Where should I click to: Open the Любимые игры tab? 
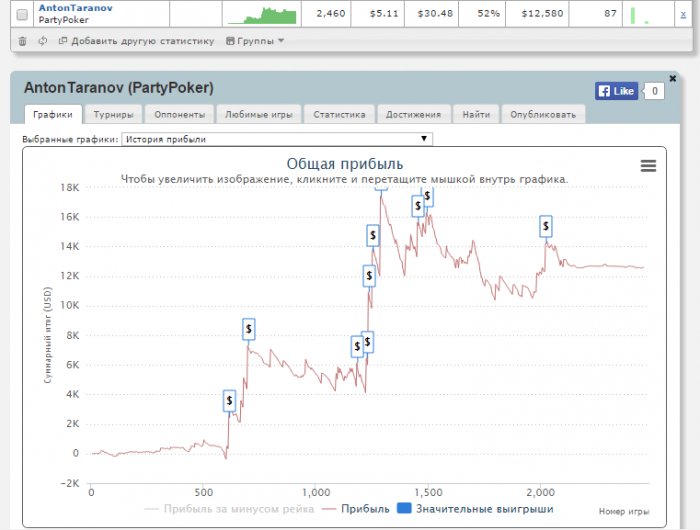(x=259, y=114)
